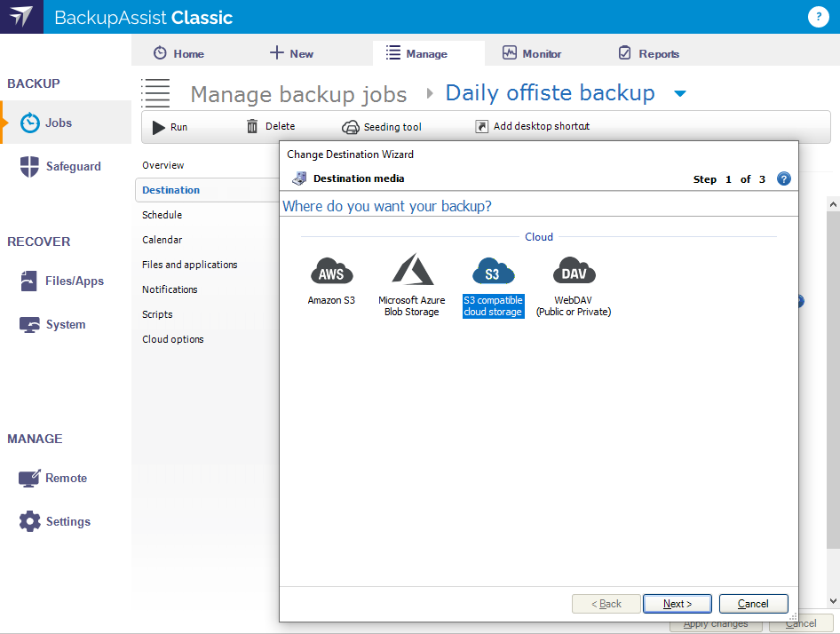Expand the Daily offsite backup job dropdown
This screenshot has height=634, width=840.
coord(680,94)
